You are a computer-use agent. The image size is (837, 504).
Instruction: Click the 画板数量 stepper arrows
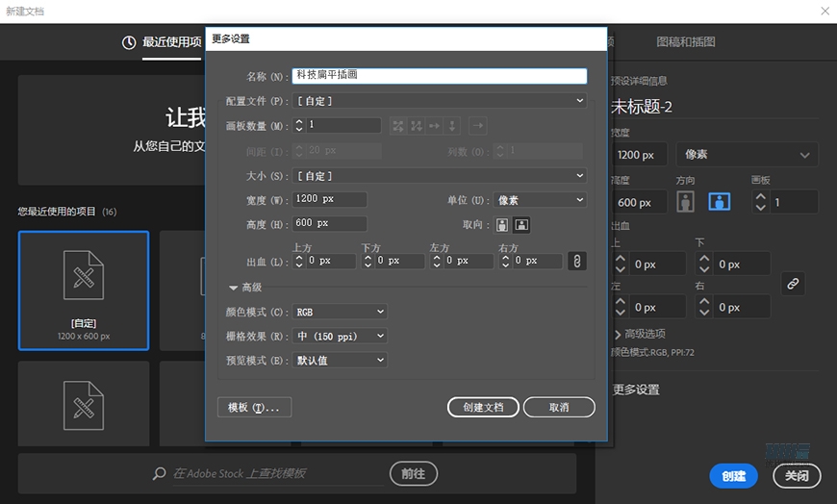[299, 125]
